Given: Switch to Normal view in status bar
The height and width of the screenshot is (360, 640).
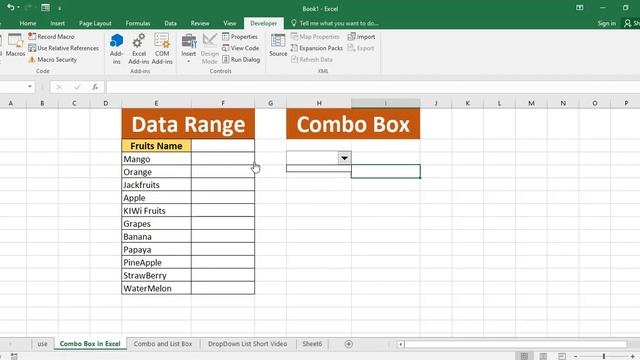Looking at the screenshot, I should (524, 356).
